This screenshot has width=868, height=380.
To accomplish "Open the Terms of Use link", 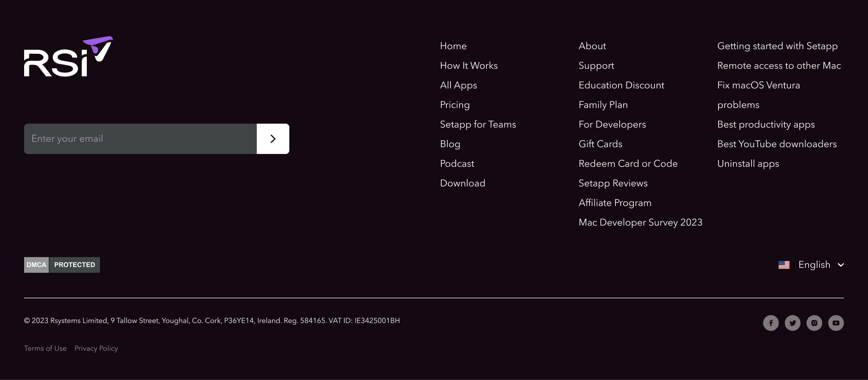I will [x=45, y=349].
